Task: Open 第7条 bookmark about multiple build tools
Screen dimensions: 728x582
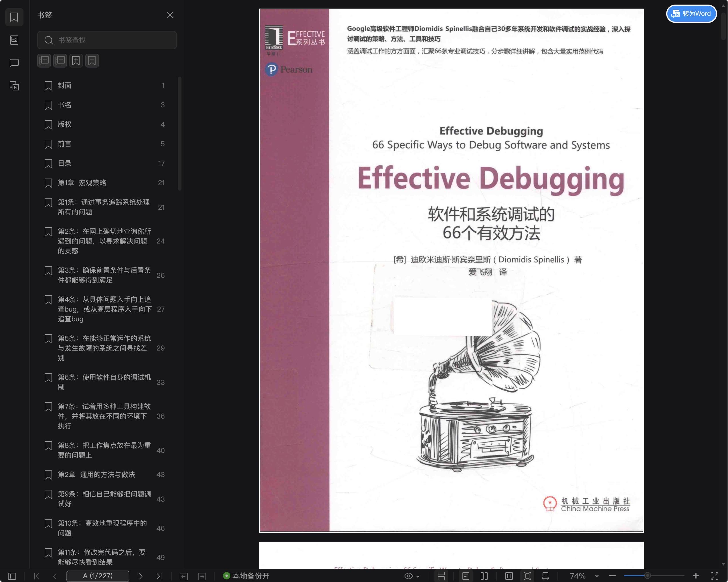Action: [x=105, y=416]
